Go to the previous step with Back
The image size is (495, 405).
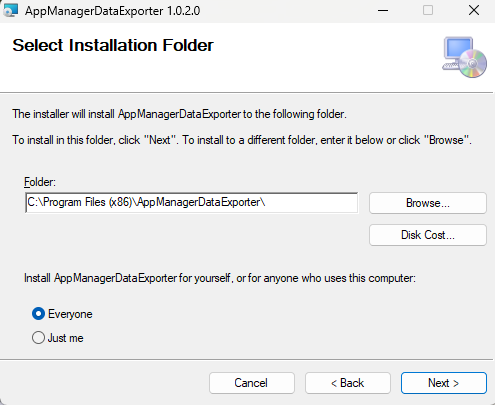point(348,383)
